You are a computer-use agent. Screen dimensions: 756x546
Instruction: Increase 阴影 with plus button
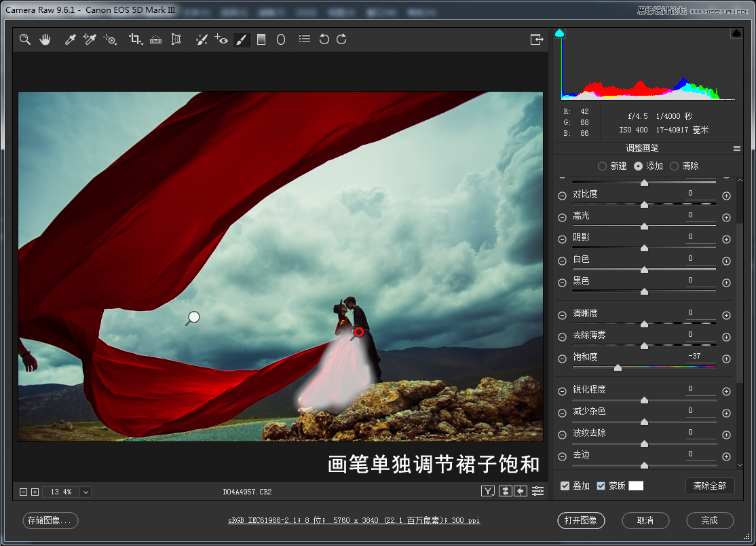click(x=727, y=239)
